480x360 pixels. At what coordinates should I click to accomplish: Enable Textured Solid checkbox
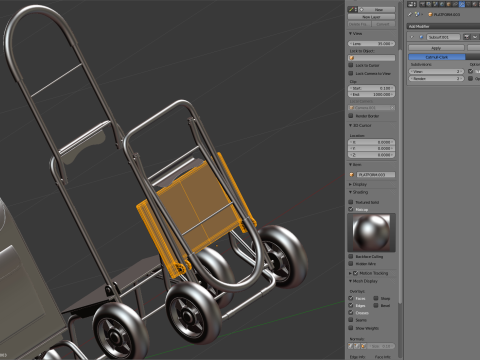[351, 202]
